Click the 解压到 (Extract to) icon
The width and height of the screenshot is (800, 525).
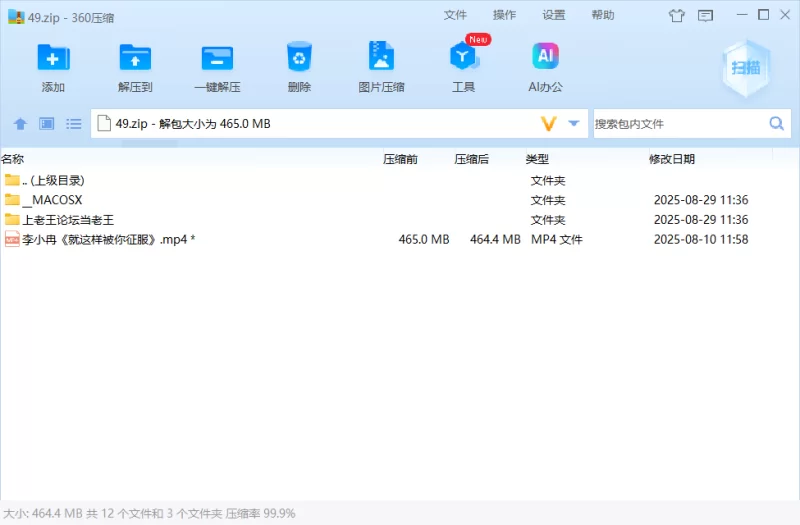pyautogui.click(x=135, y=58)
